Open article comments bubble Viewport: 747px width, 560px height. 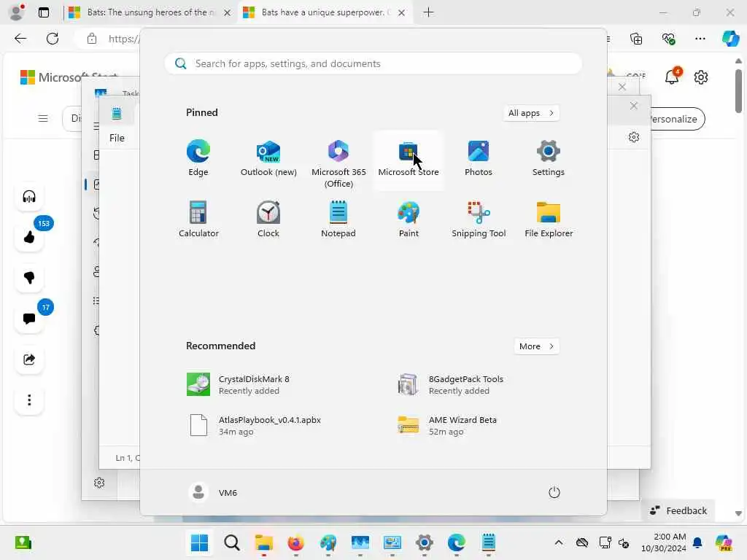coord(29,319)
